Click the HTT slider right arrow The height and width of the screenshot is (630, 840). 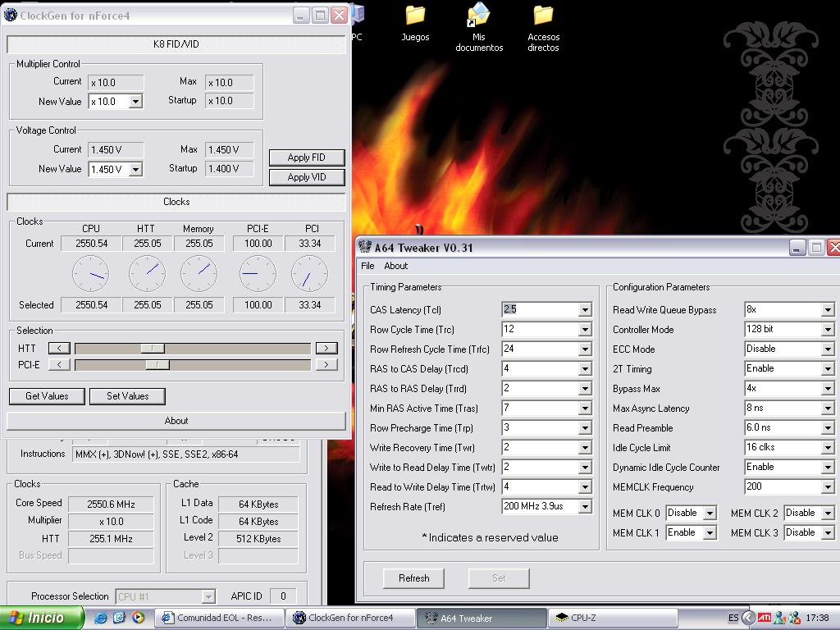click(326, 348)
